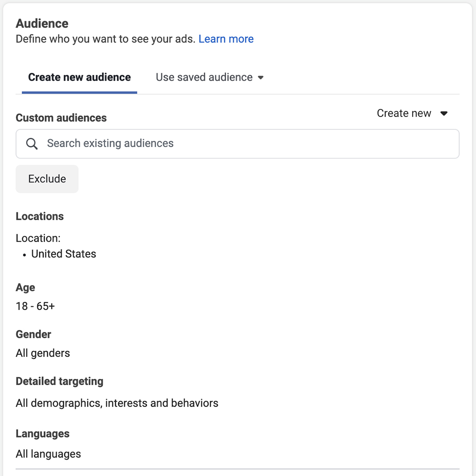The image size is (476, 476).
Task: Switch to the Create new audience tab
Action: point(79,77)
